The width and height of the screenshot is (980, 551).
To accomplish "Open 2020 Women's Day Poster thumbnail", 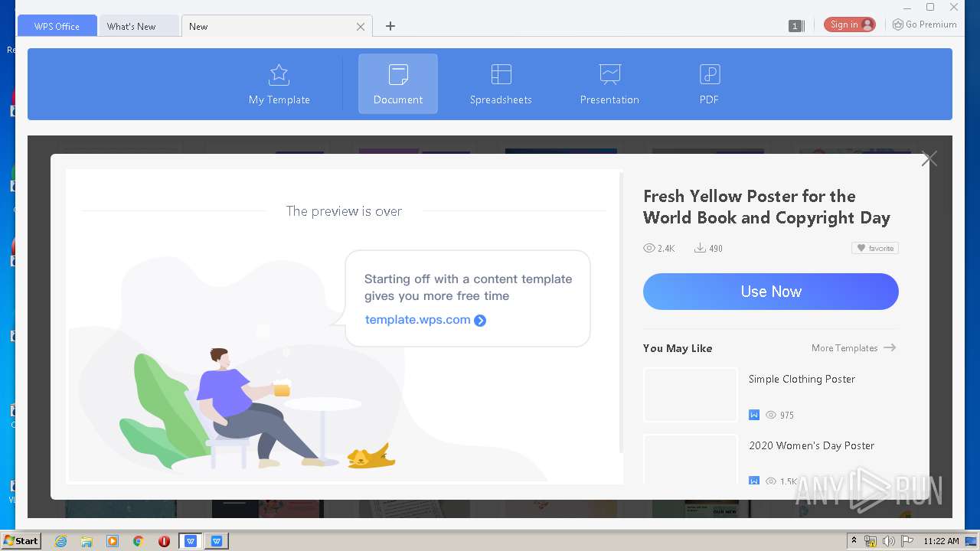I will click(691, 459).
